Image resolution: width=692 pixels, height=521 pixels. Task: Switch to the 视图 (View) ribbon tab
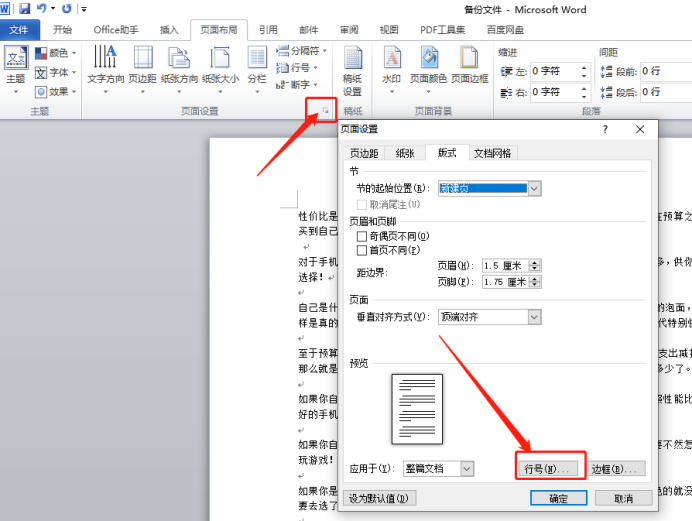coord(389,30)
